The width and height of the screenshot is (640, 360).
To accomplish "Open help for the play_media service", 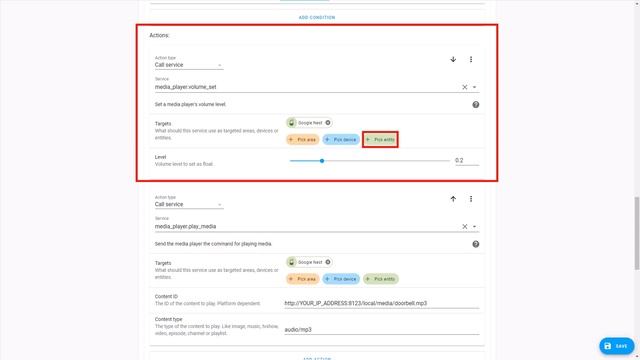I will click(476, 244).
